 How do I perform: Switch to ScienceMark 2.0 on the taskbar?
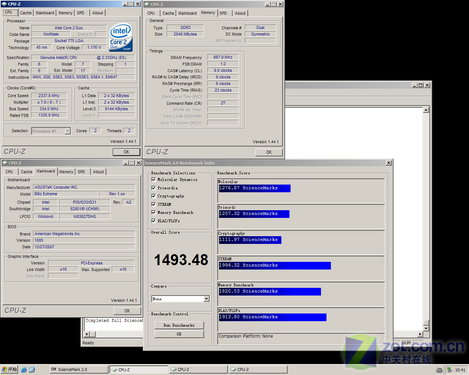(x=78, y=369)
